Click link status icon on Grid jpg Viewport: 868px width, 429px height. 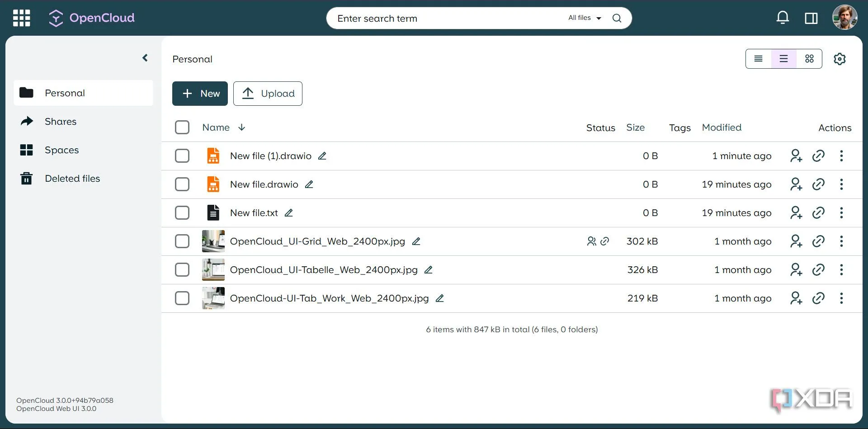(604, 241)
